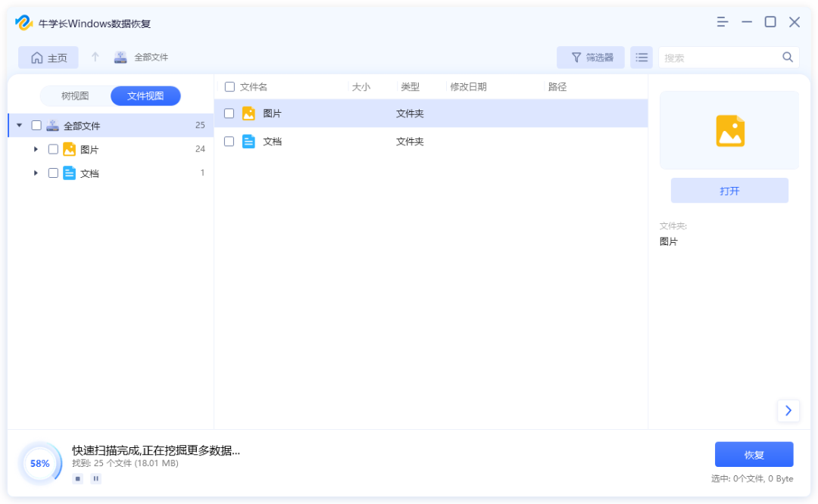This screenshot has width=818, height=504.
Task: Pause the scan with the pause icon
Action: point(96,478)
